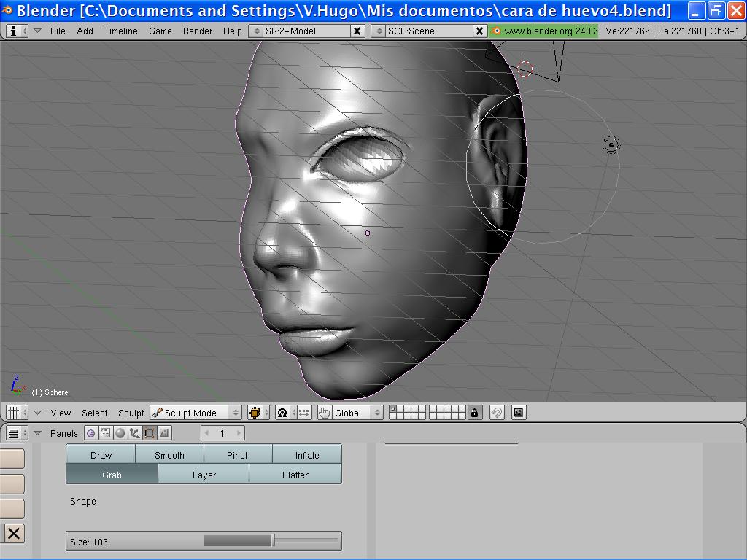The width and height of the screenshot is (747, 560).
Task: Decrease the frame number with left arrow
Action: point(206,433)
